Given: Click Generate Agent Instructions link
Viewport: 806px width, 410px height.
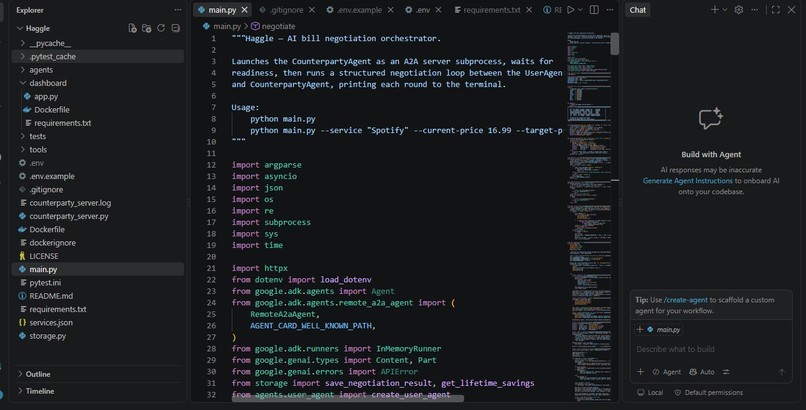Looking at the screenshot, I should click(687, 181).
